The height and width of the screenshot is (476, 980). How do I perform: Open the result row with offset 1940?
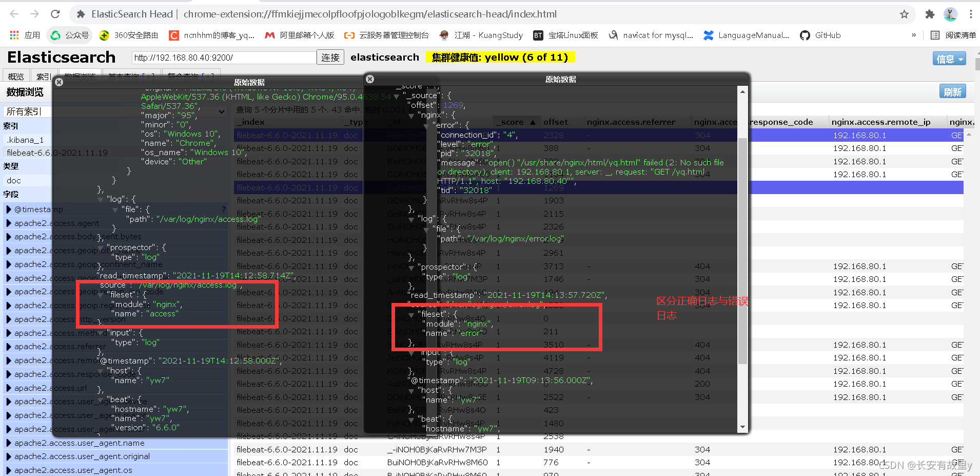click(599, 449)
